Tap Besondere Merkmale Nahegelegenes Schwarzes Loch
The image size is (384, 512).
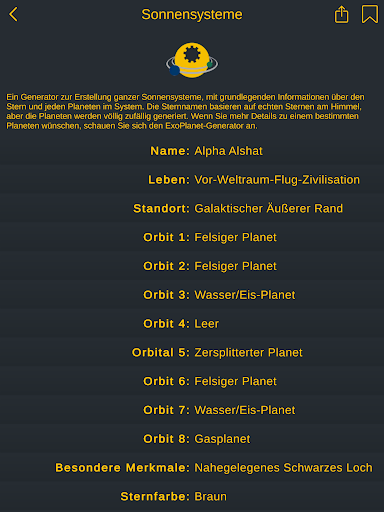click(192, 467)
